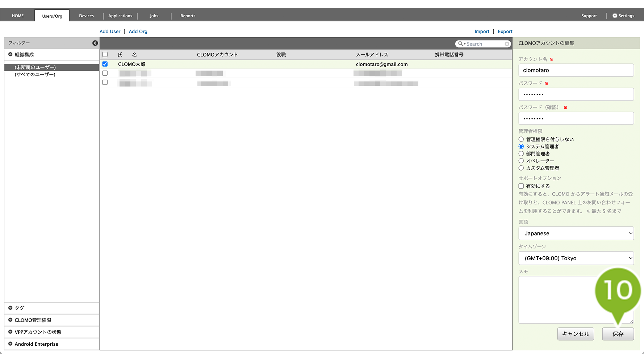Select カスタム管理者 radio button
The height and width of the screenshot is (362, 644).
click(x=521, y=168)
